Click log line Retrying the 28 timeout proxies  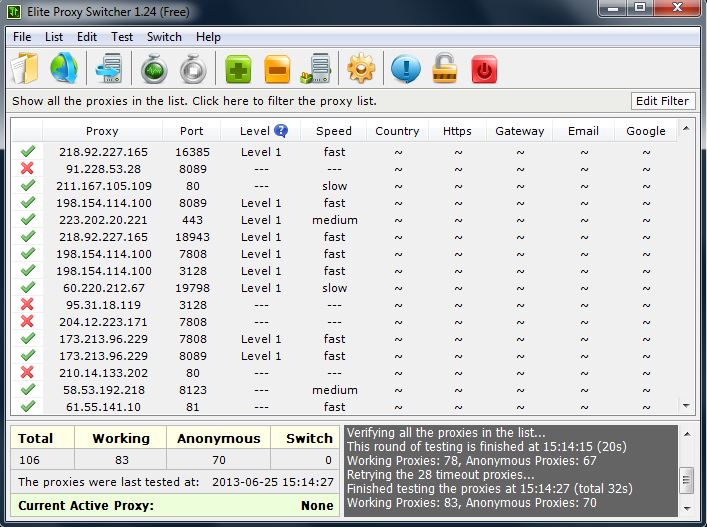(x=441, y=475)
